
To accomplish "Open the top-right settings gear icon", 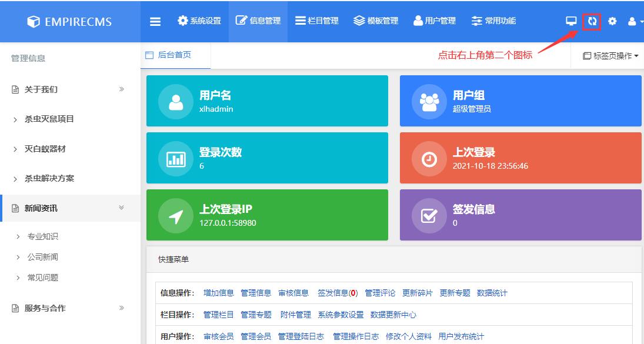I will (x=612, y=21).
